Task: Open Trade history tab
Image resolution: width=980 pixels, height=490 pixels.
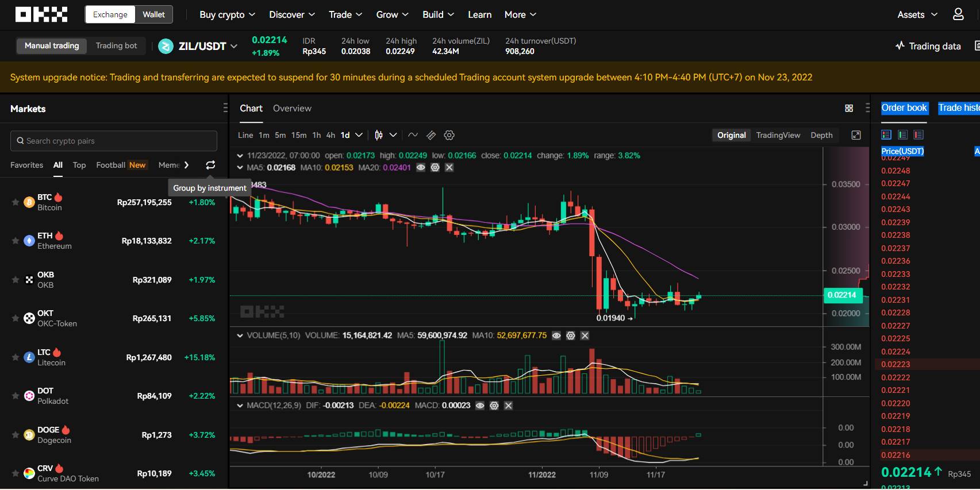Action: (959, 107)
